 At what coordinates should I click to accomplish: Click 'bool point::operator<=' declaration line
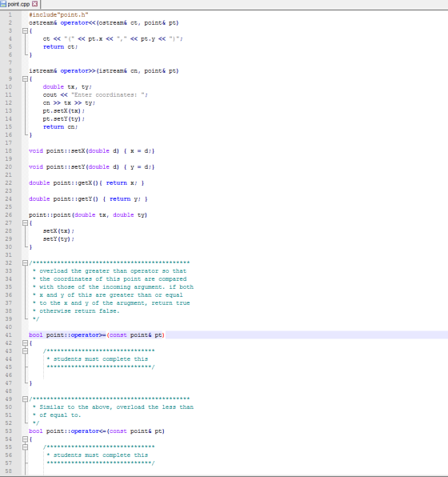(x=97, y=431)
